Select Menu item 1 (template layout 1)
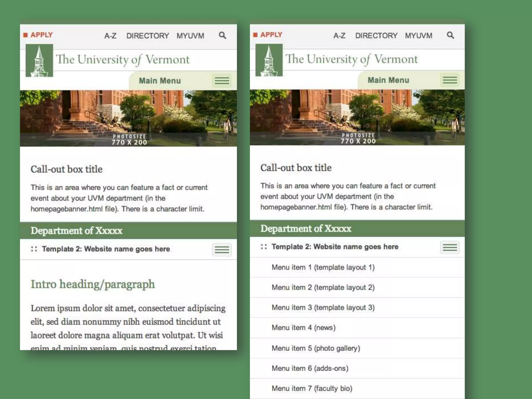This screenshot has width=532, height=399. (323, 267)
